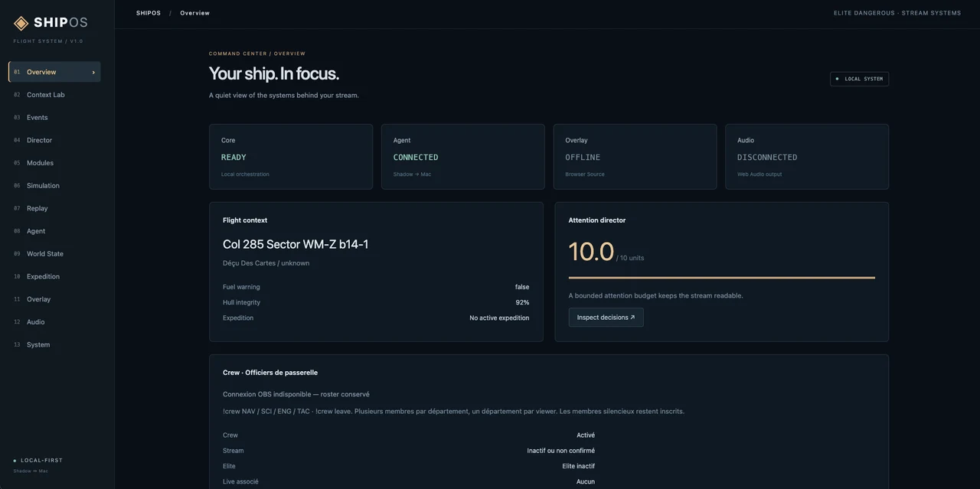Image resolution: width=980 pixels, height=489 pixels.
Task: Click the SHIPOS breadcrumb link
Action: pyautogui.click(x=149, y=13)
